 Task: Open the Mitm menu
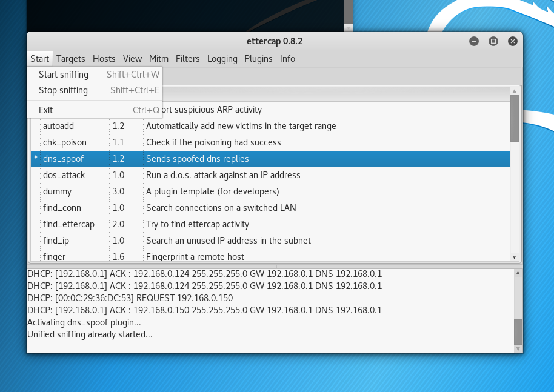tap(159, 59)
